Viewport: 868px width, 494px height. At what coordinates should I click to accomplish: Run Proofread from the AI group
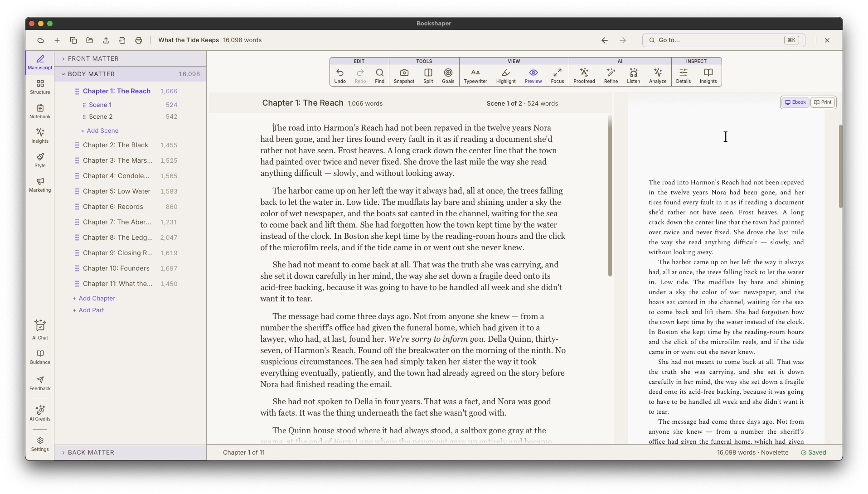tap(584, 76)
